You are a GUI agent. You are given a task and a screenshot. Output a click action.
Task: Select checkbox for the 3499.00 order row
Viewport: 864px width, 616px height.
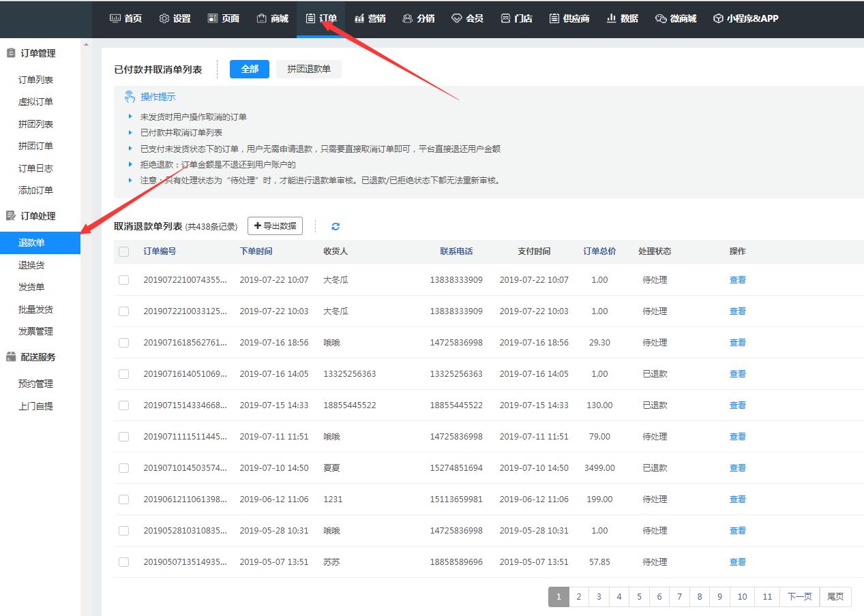coord(123,468)
